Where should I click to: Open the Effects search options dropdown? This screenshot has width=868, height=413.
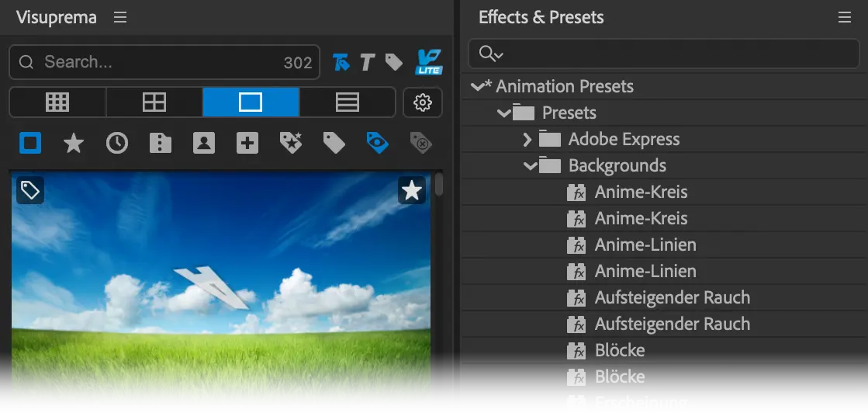click(x=492, y=54)
